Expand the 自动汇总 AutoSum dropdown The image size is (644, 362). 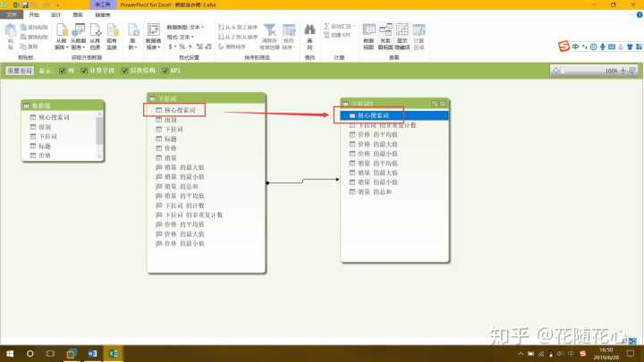(x=353, y=26)
